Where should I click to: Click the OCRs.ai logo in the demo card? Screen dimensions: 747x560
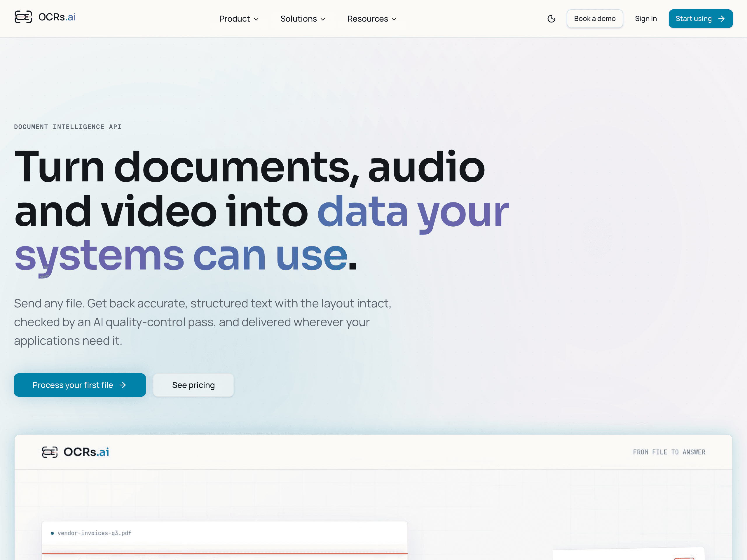(76, 452)
